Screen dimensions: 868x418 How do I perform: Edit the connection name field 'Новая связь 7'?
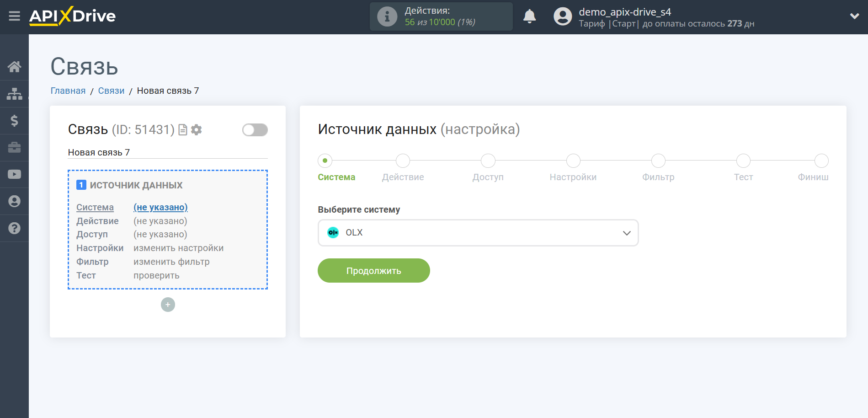168,152
